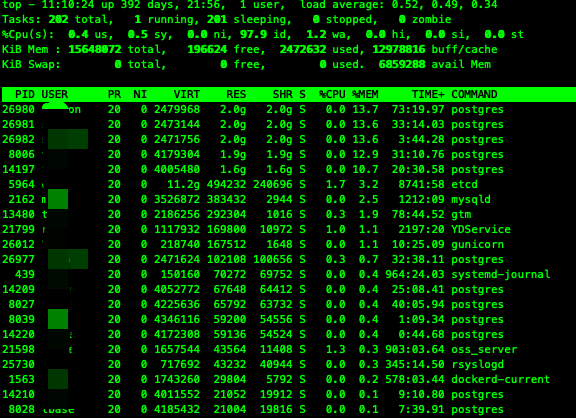Screen dimensions: 576x418
Task: Click the rsyslogd process command
Action: tap(478, 364)
